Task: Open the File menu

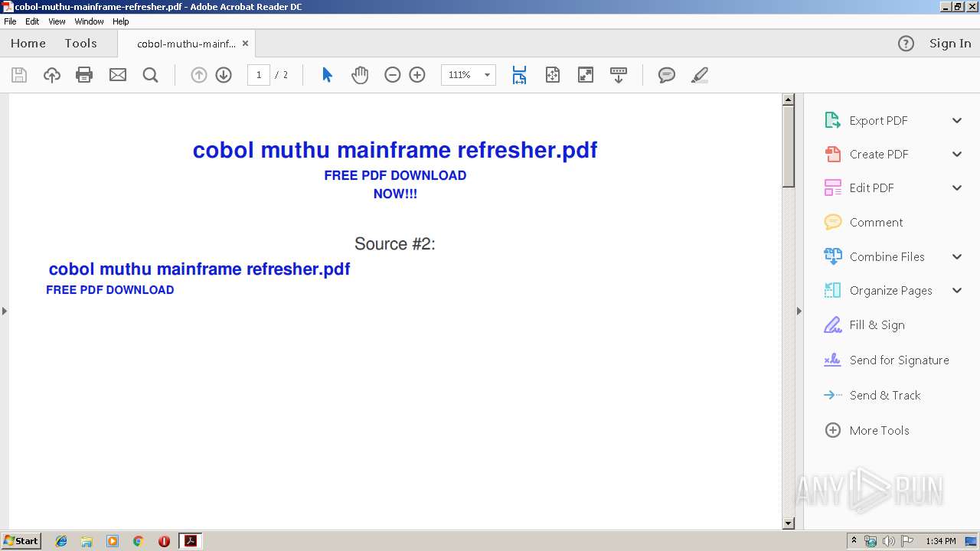Action: 10,21
